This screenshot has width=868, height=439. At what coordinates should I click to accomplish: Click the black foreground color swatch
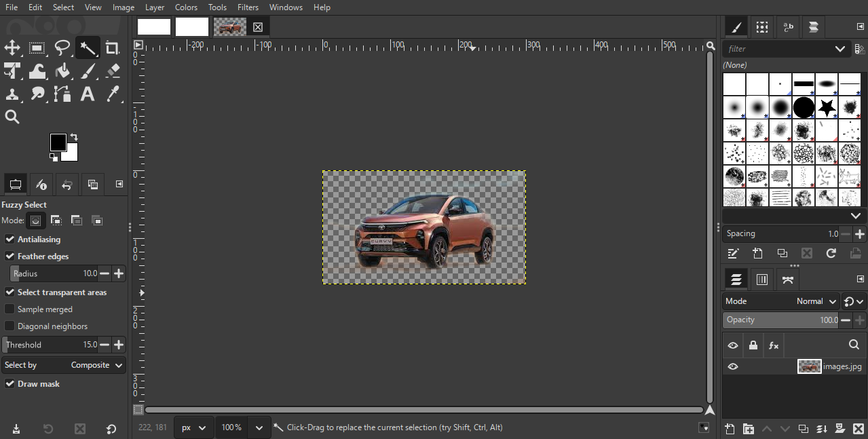[58, 142]
